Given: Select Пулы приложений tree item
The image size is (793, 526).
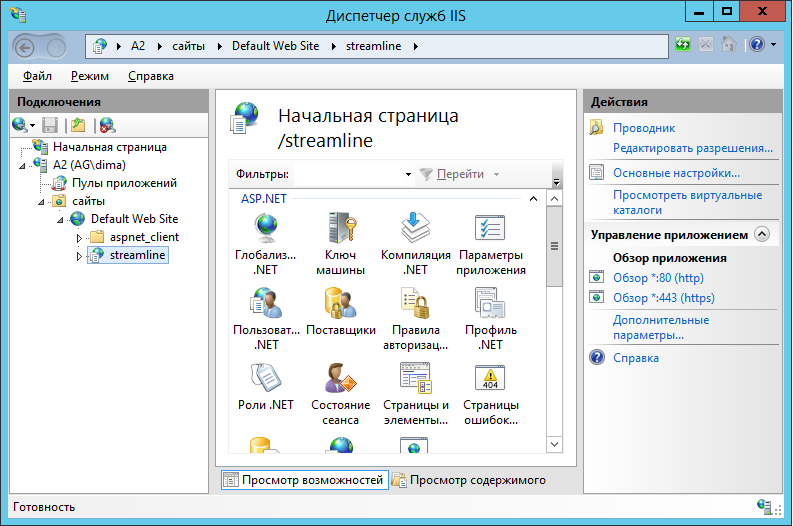Looking at the screenshot, I should pyautogui.click(x=124, y=183).
